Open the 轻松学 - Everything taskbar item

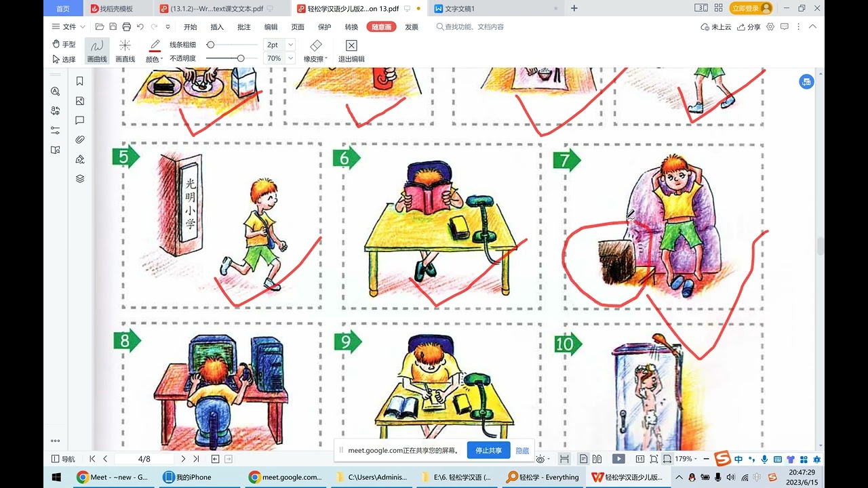click(544, 477)
